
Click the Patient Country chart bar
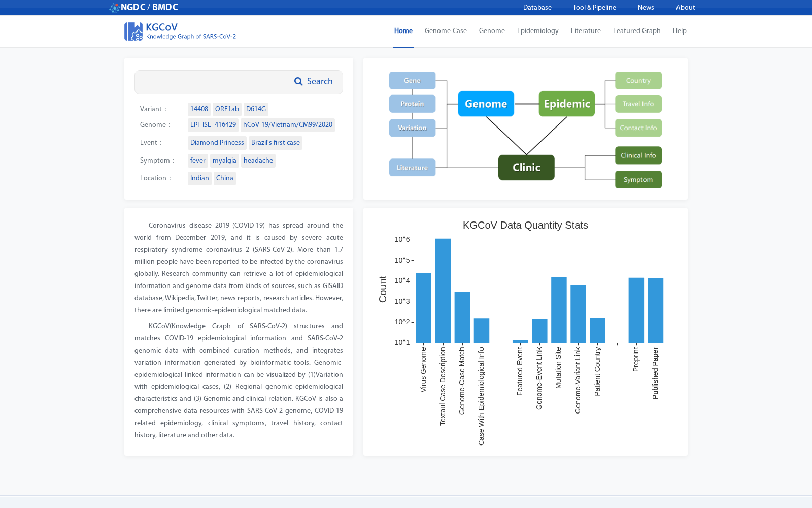tap(597, 331)
